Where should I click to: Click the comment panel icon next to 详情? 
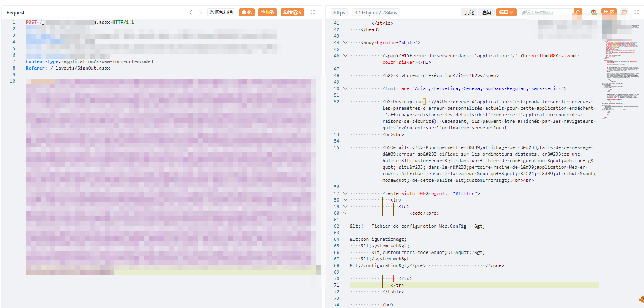(x=624, y=12)
